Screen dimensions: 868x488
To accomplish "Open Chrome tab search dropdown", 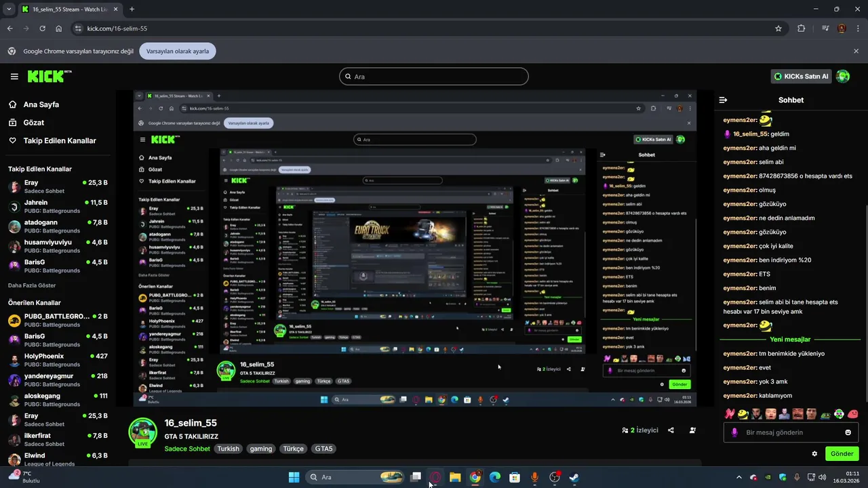I will [x=9, y=9].
